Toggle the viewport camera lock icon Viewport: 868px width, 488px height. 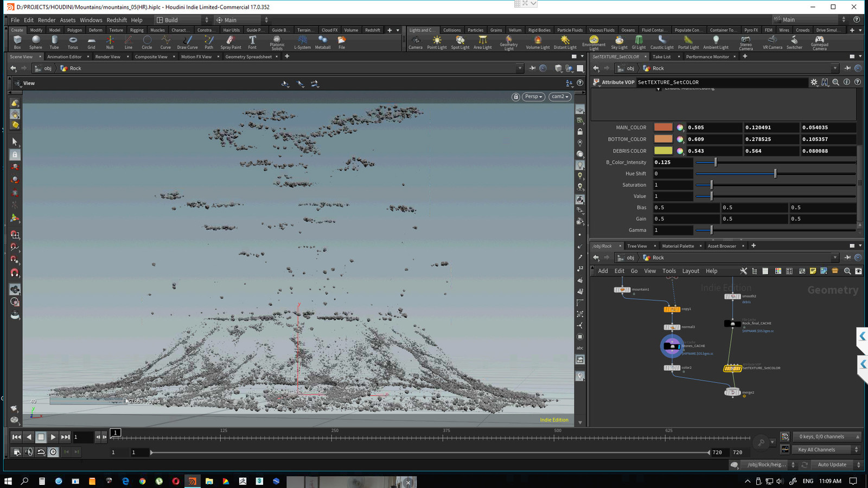point(515,97)
